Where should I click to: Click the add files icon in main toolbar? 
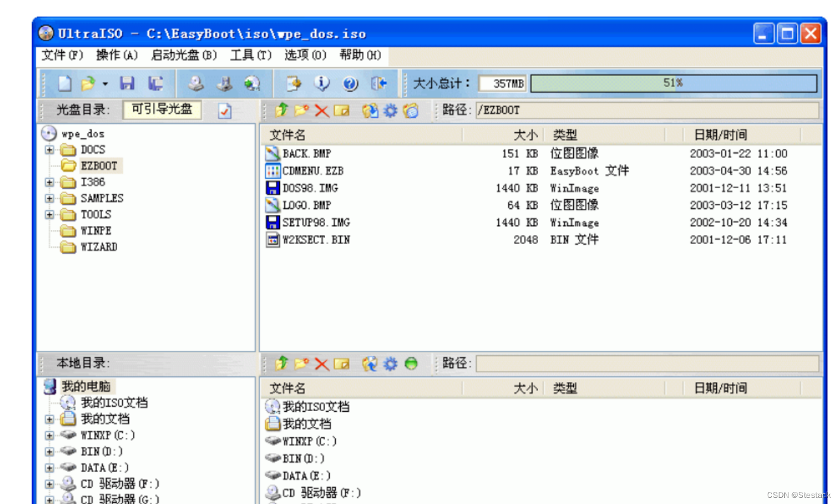(x=294, y=84)
